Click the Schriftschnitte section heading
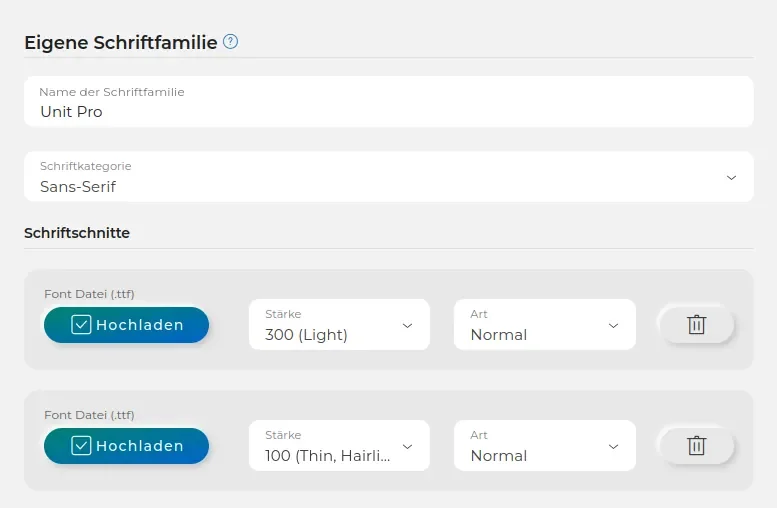Viewport: 777px width, 508px height. pyautogui.click(x=77, y=233)
